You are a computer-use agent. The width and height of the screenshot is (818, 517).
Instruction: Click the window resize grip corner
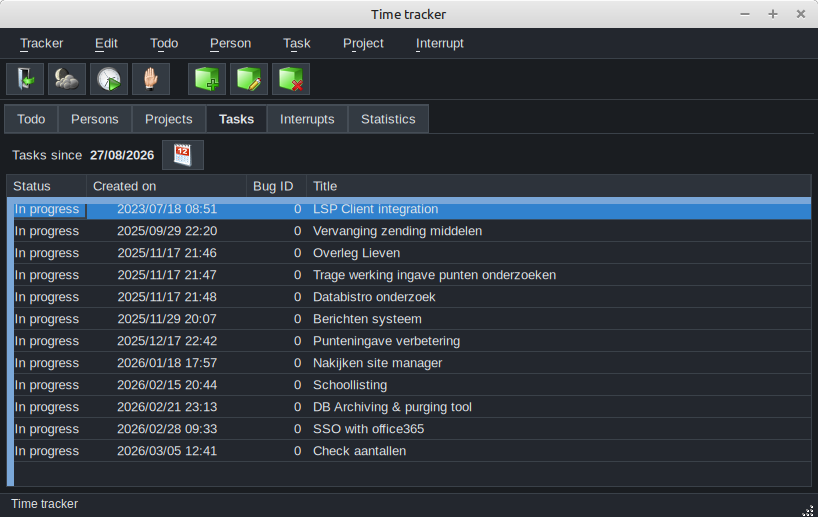(x=808, y=510)
